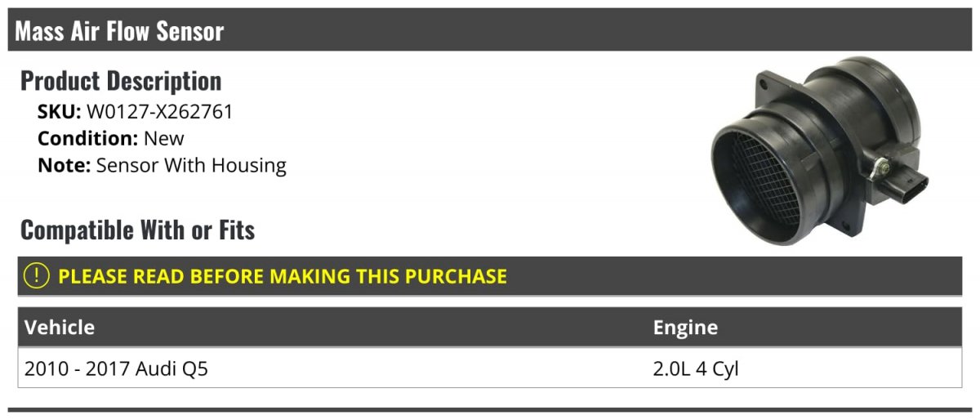Click the mounting flange bolt hole in photo
This screenshot has width=980, height=420.
pyautogui.click(x=764, y=83)
